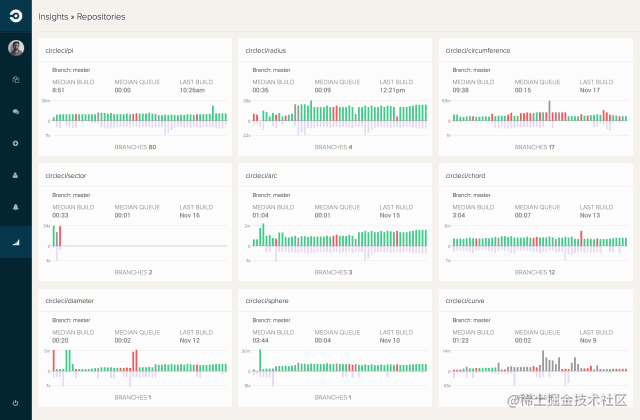Click "BRANCHES 80" under circleci/pi
Image resolution: width=640 pixels, height=420 pixels.
(135, 147)
